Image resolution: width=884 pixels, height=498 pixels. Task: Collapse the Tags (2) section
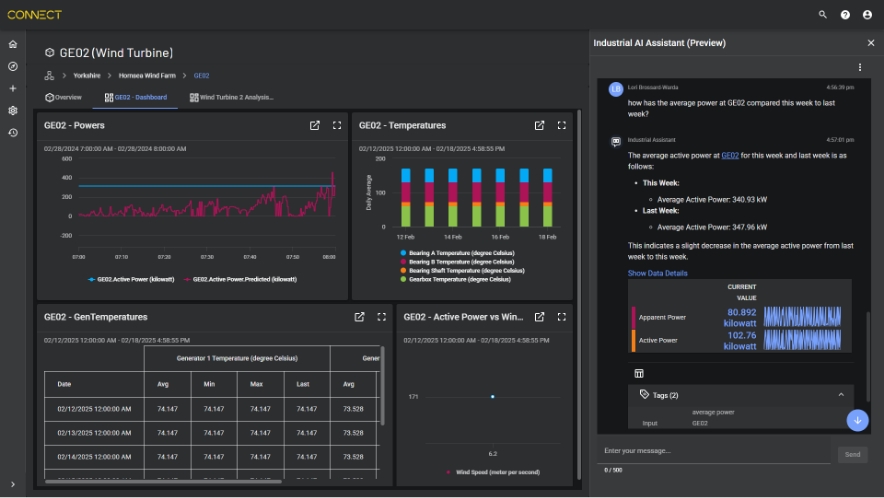click(x=841, y=395)
